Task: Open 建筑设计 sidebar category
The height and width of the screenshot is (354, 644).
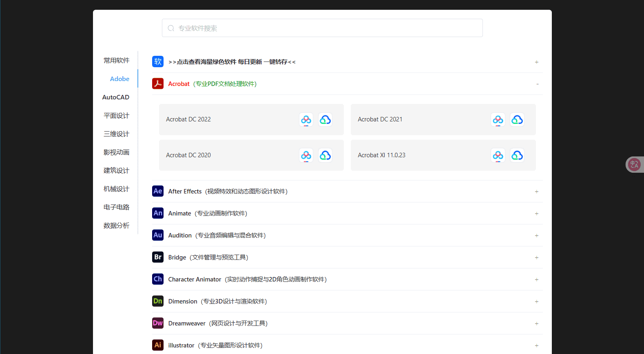Action: coord(116,170)
